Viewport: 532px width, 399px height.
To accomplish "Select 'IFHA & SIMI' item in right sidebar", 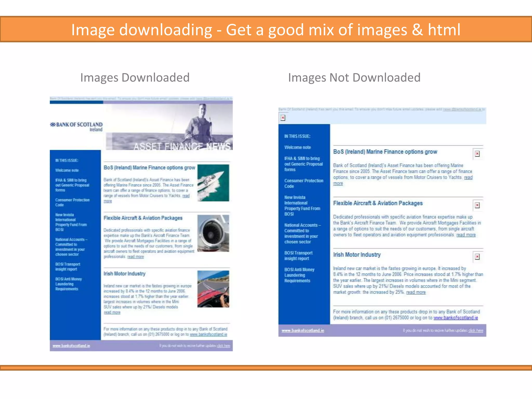I will click(x=303, y=164).
